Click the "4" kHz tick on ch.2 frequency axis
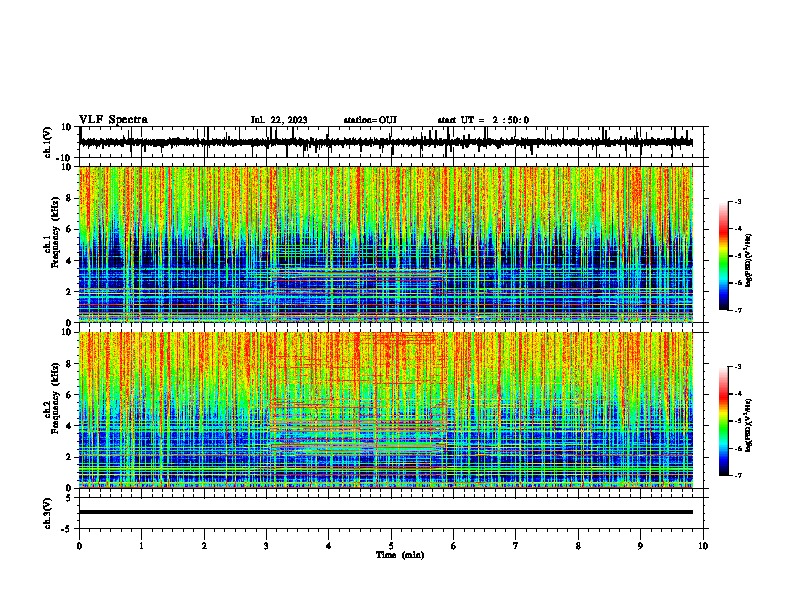 (x=70, y=426)
